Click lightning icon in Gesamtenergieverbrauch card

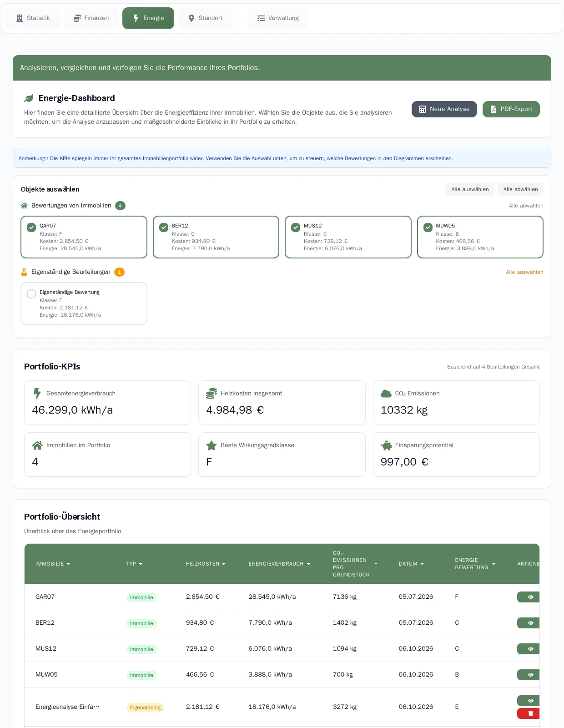pos(37,394)
